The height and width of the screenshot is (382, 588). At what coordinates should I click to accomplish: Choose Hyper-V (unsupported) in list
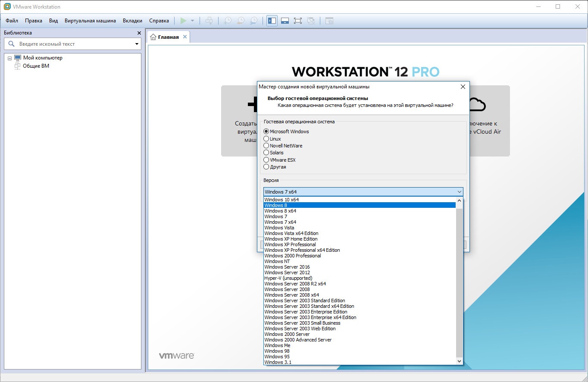360,278
